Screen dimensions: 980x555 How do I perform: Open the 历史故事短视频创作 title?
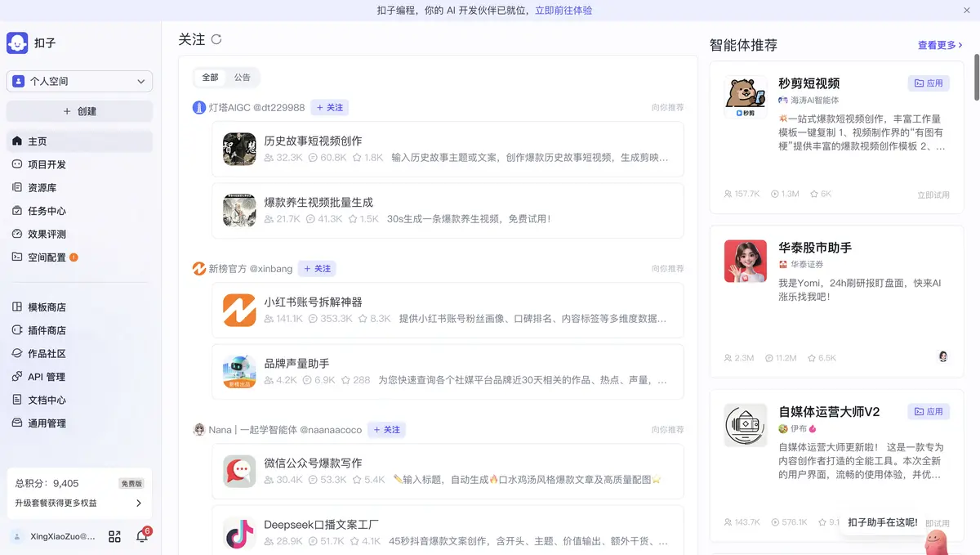313,141
